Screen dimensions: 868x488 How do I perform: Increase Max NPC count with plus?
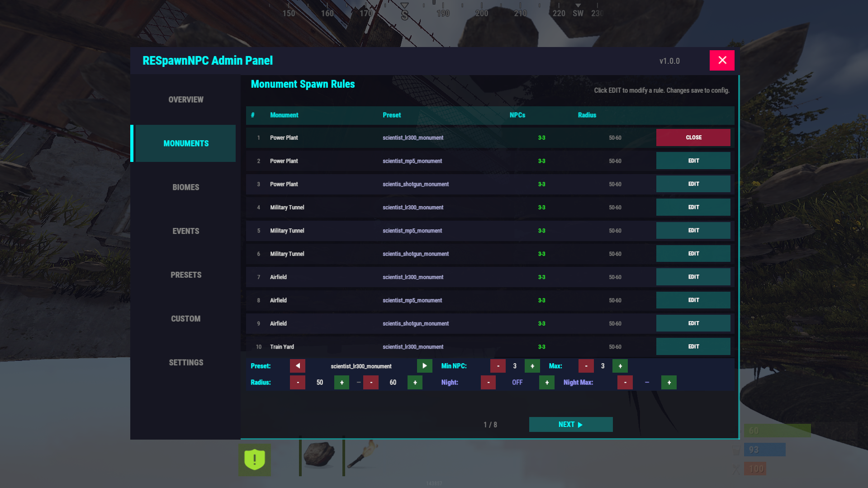[x=620, y=366]
